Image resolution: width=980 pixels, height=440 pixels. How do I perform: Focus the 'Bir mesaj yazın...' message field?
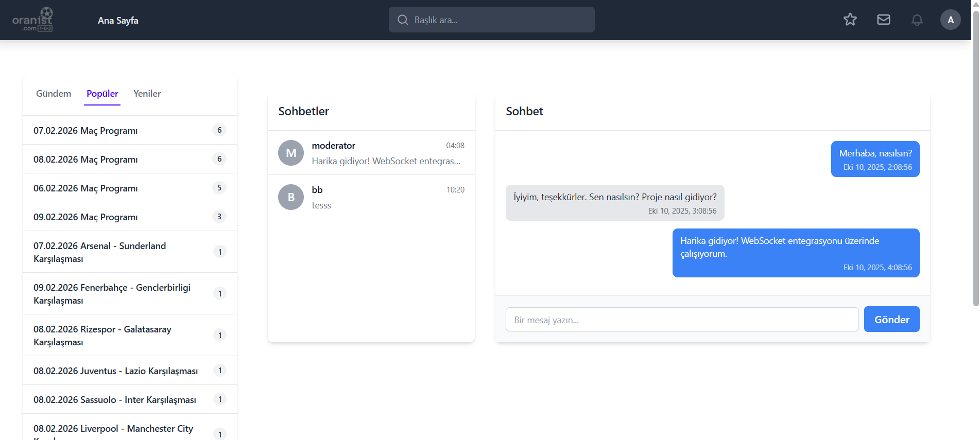tap(681, 320)
